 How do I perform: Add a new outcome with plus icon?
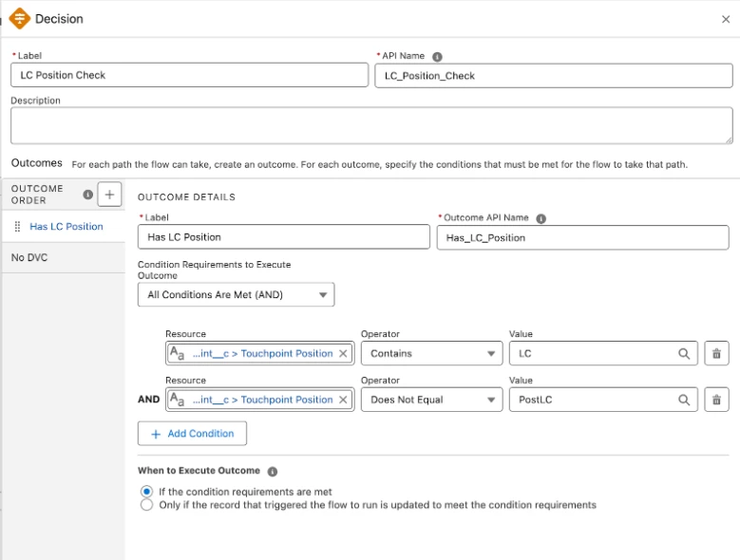point(109,195)
